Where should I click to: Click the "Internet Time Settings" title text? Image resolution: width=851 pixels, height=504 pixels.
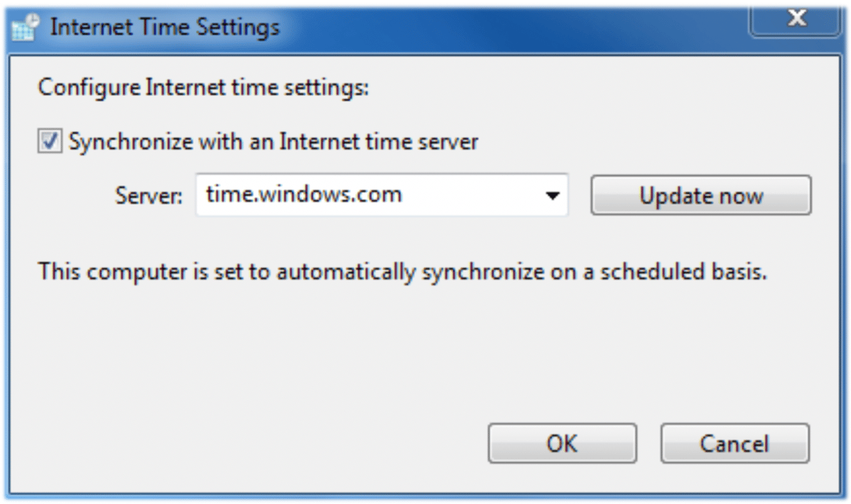[x=165, y=28]
